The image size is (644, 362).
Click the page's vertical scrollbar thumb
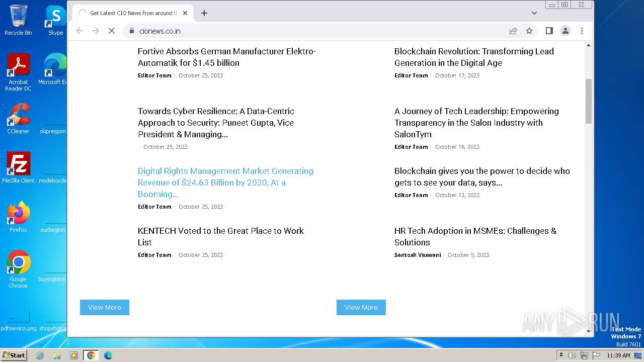coord(589,101)
